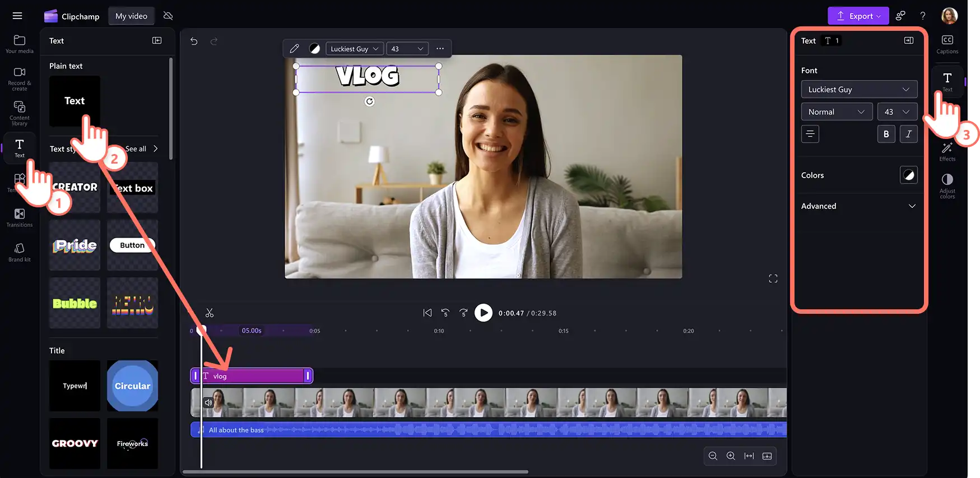Toggle Bold formatting
980x478 pixels.
point(886,134)
